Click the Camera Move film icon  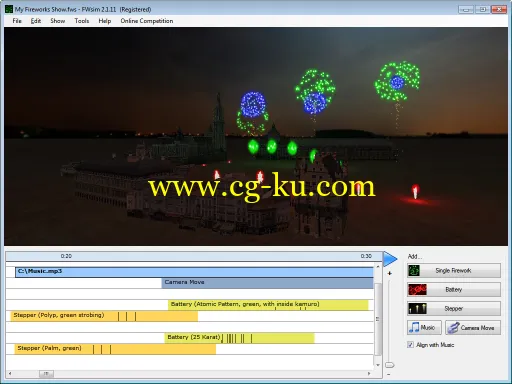453,328
